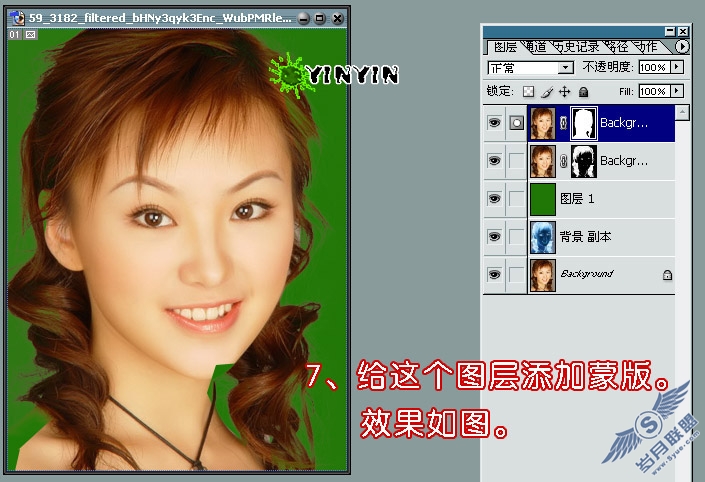Screen dimensions: 705x482
Task: Hide the locked Background layer eye
Action: (x=495, y=274)
